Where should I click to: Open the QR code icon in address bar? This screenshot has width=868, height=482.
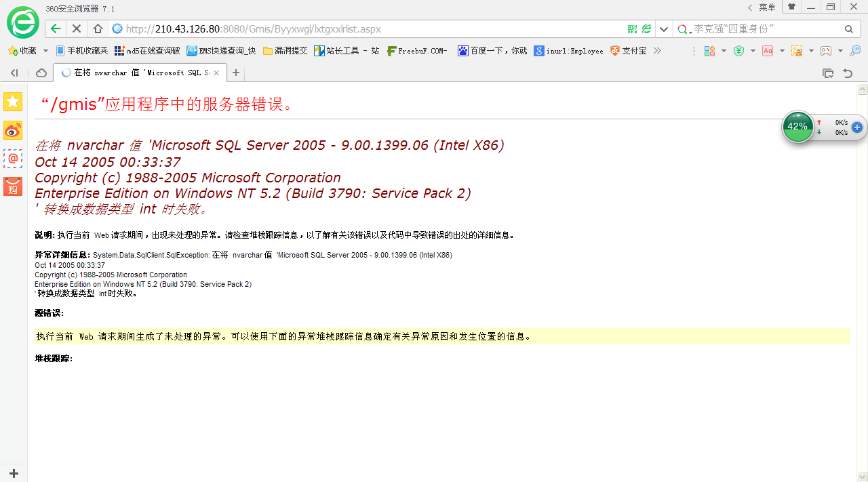coord(632,29)
